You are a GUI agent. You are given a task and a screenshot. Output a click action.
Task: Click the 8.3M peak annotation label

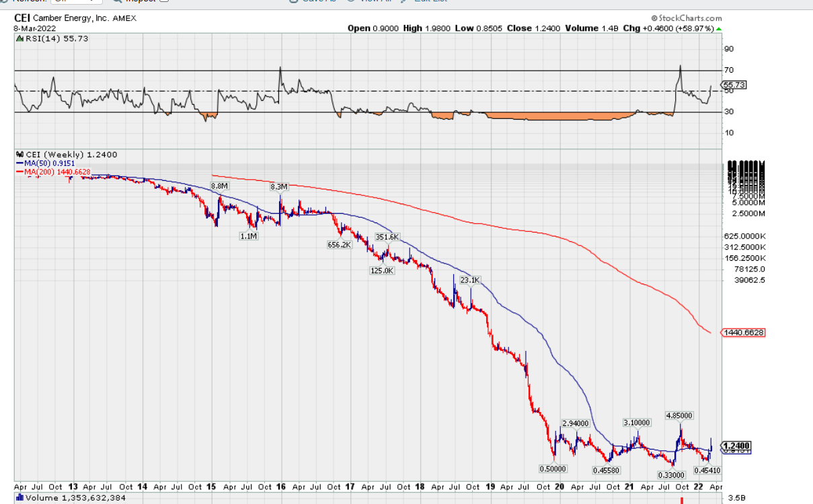click(278, 187)
